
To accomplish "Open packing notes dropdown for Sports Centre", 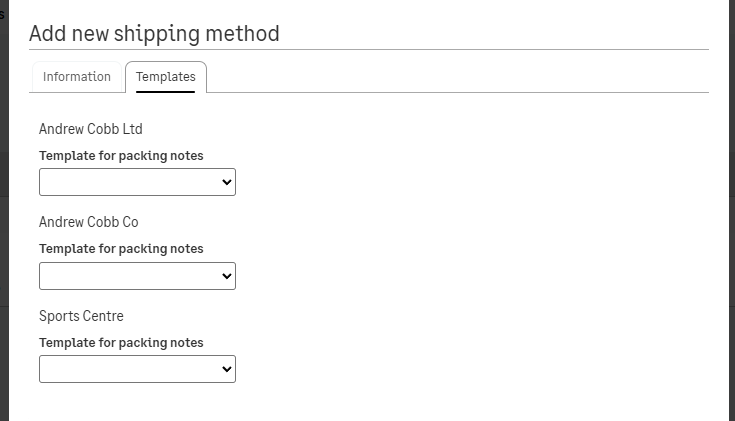I will [137, 369].
